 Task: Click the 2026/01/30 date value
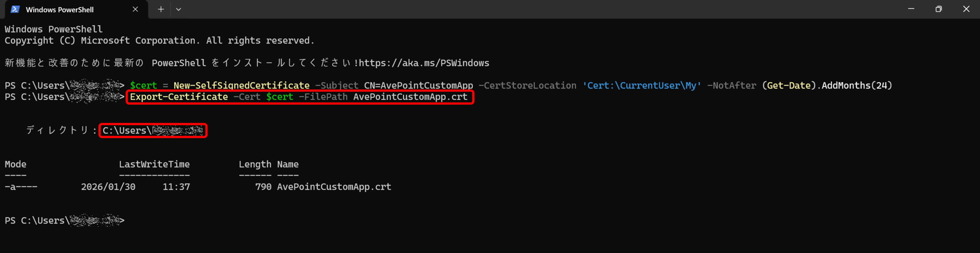pos(108,187)
